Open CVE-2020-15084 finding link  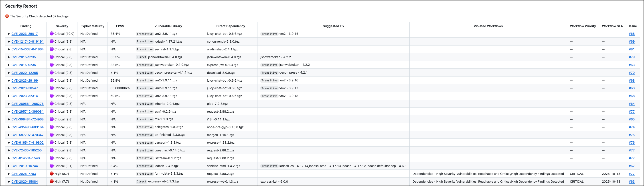(x=24, y=182)
